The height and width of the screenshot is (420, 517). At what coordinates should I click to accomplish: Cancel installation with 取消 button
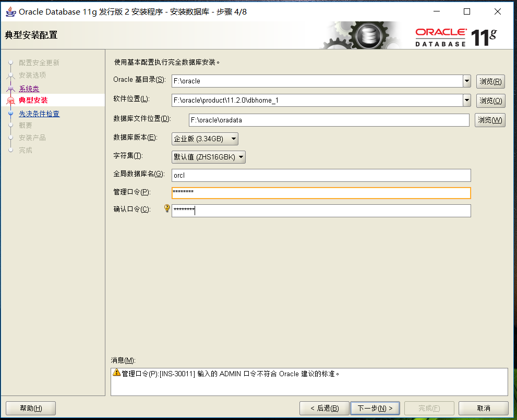point(484,408)
